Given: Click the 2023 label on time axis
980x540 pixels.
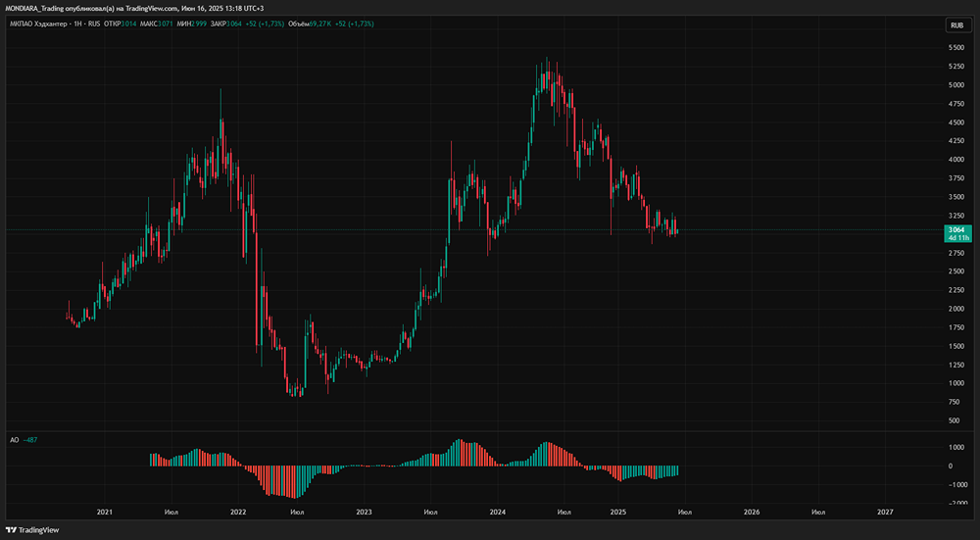Looking at the screenshot, I should tap(364, 512).
